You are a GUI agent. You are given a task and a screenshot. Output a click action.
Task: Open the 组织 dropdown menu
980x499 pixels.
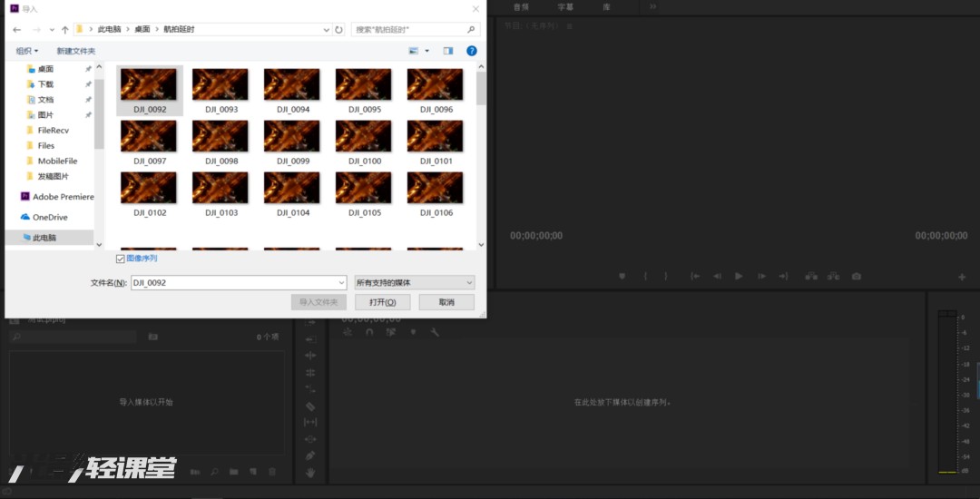click(27, 51)
